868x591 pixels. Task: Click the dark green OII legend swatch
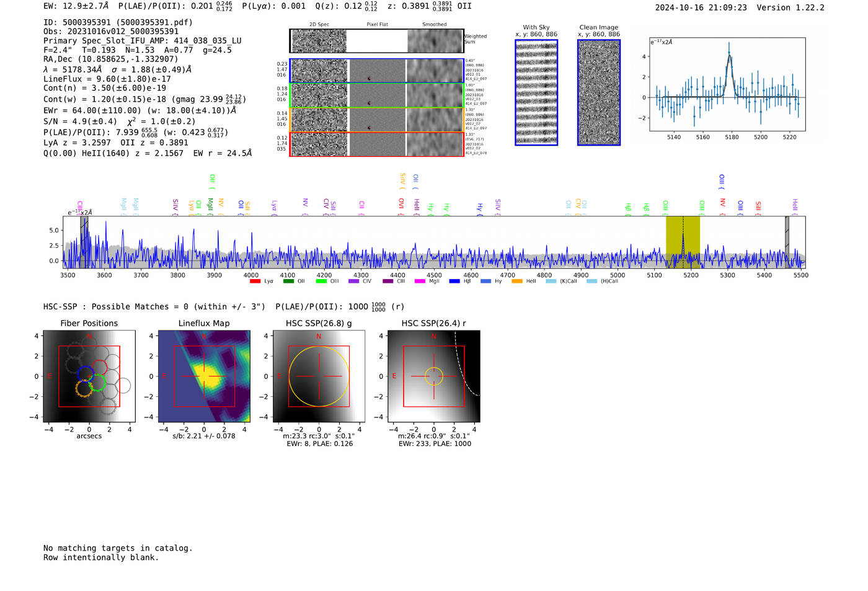pos(288,281)
